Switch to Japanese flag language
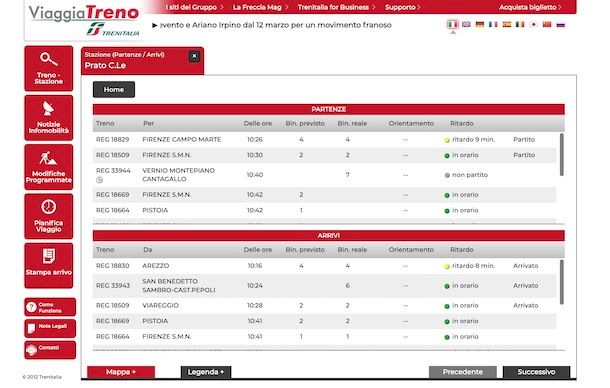The image size is (610, 388). (533, 24)
